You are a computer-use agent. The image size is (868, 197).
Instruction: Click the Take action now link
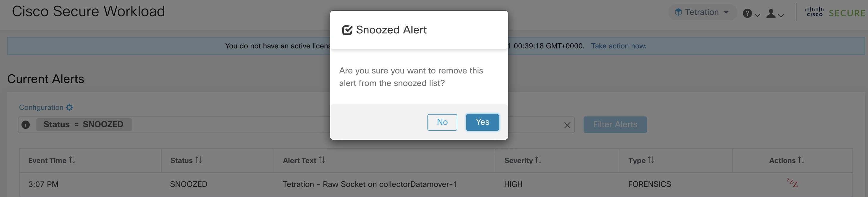coord(618,46)
